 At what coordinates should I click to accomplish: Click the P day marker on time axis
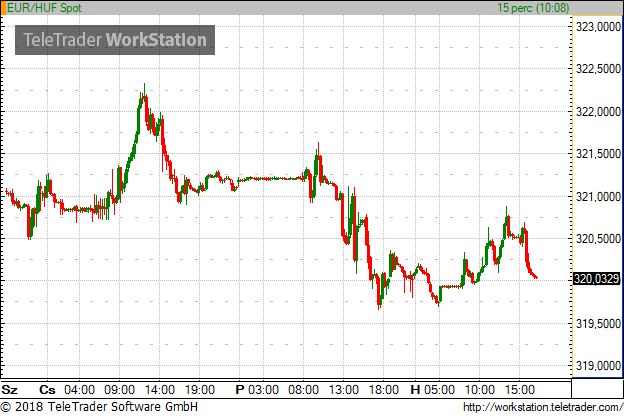(240, 389)
